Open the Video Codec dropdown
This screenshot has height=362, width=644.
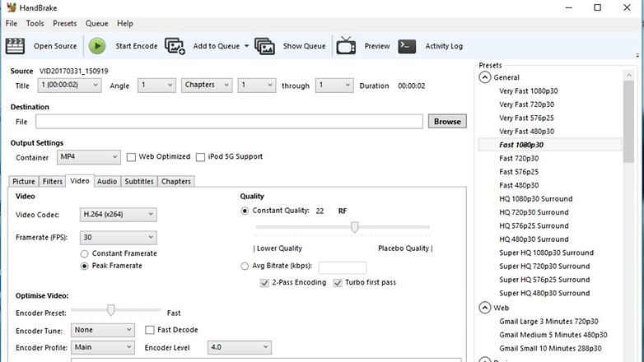coord(119,214)
